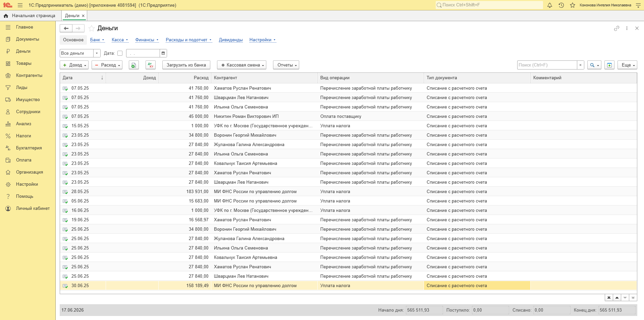The height and width of the screenshot is (320, 644).
Task: Expand the Все деньги dropdown list
Action: click(97, 53)
